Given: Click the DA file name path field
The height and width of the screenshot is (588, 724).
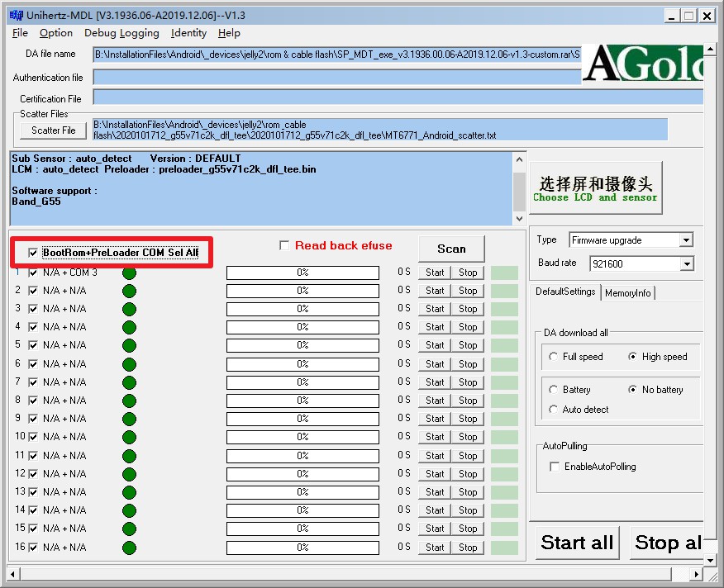Looking at the screenshot, I should [337, 55].
